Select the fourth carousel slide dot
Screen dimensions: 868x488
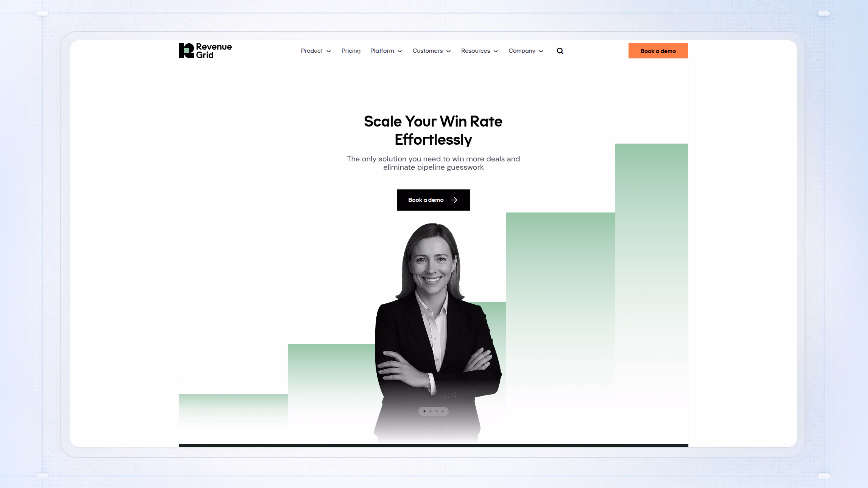point(442,411)
